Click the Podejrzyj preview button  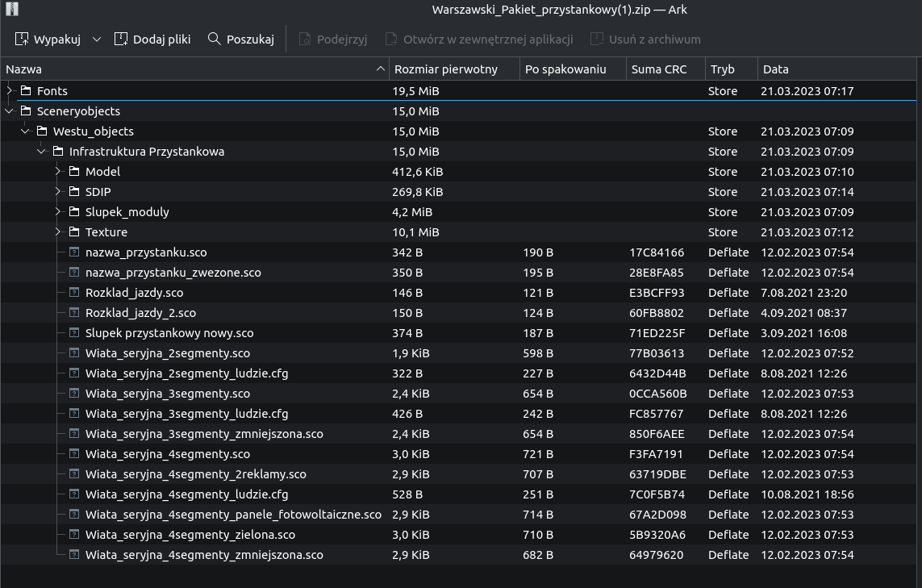(333, 40)
